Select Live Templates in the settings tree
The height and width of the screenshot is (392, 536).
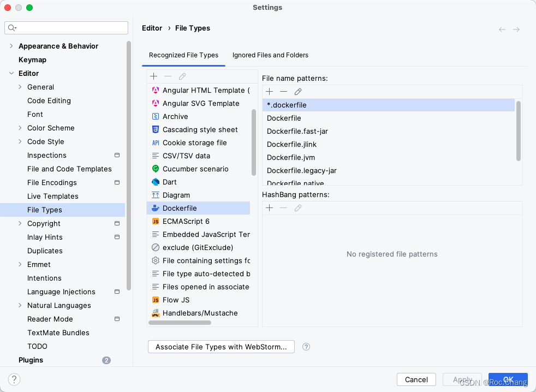(53, 196)
